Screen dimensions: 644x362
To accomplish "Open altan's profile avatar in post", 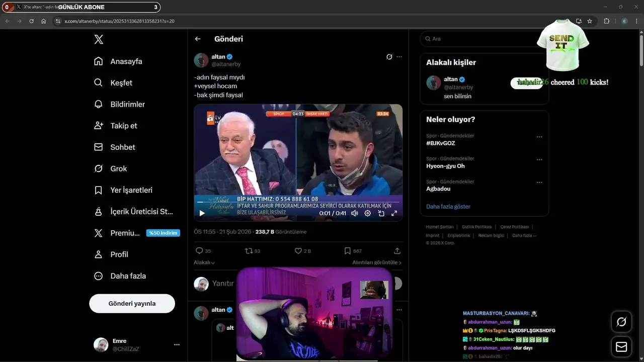I will click(x=201, y=60).
